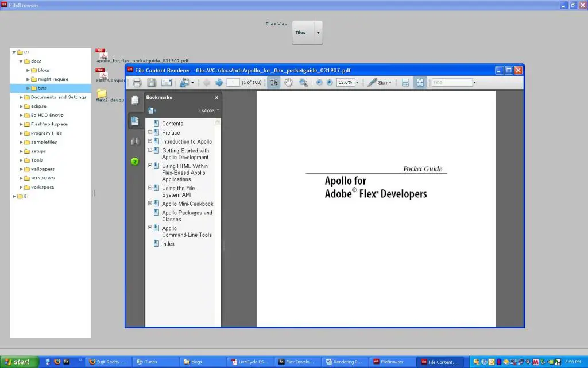The image size is (588, 368).
Task: Click the Print icon in PDF toolbar
Action: tap(137, 83)
